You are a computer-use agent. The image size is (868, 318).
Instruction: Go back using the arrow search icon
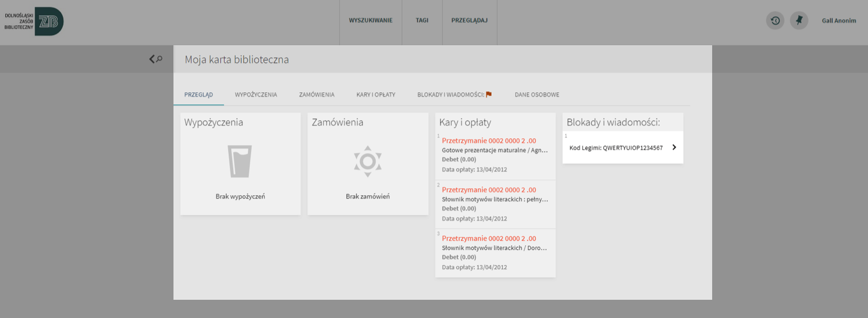point(155,59)
